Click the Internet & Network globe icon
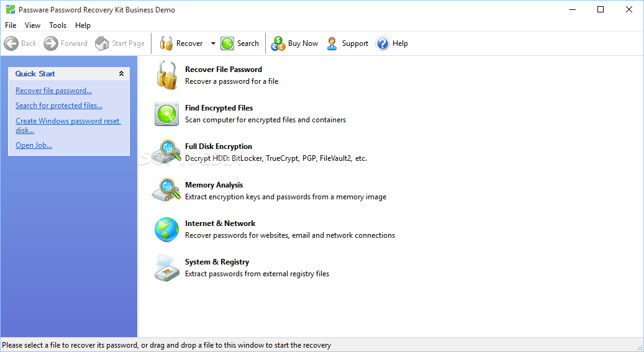Image resolution: width=644 pixels, height=352 pixels. pyautogui.click(x=167, y=229)
